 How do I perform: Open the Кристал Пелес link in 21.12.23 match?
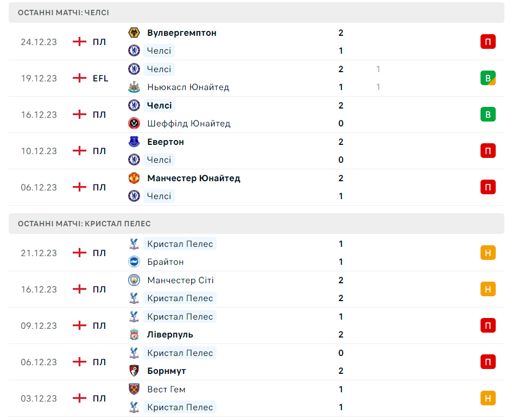point(180,244)
